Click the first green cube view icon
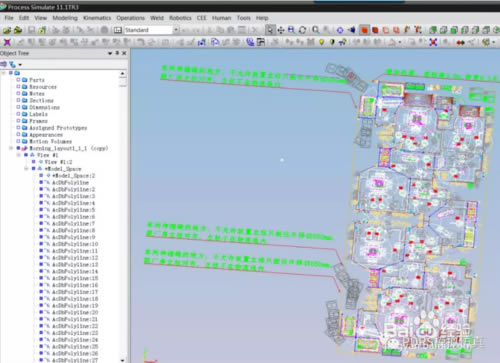The image size is (500, 363). tap(433, 30)
